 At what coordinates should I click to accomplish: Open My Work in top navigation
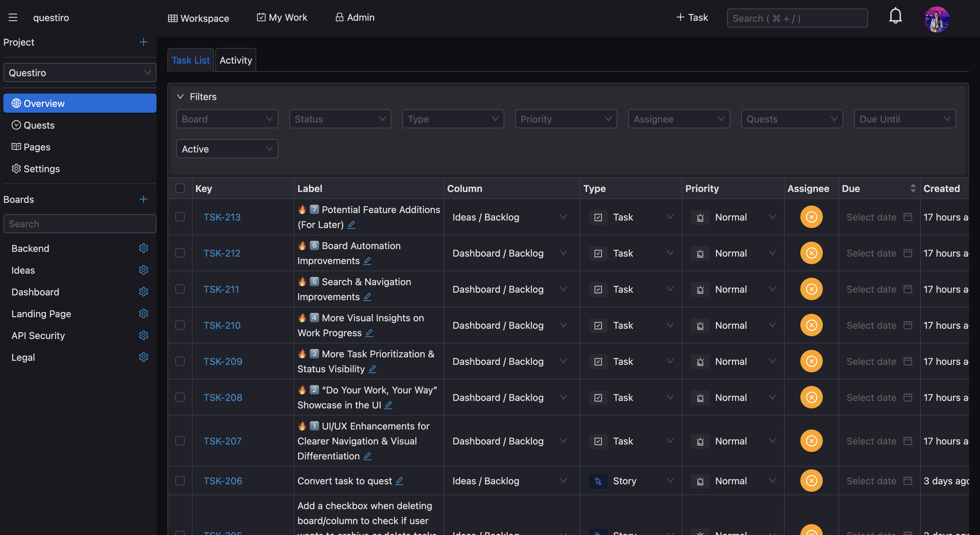point(282,17)
